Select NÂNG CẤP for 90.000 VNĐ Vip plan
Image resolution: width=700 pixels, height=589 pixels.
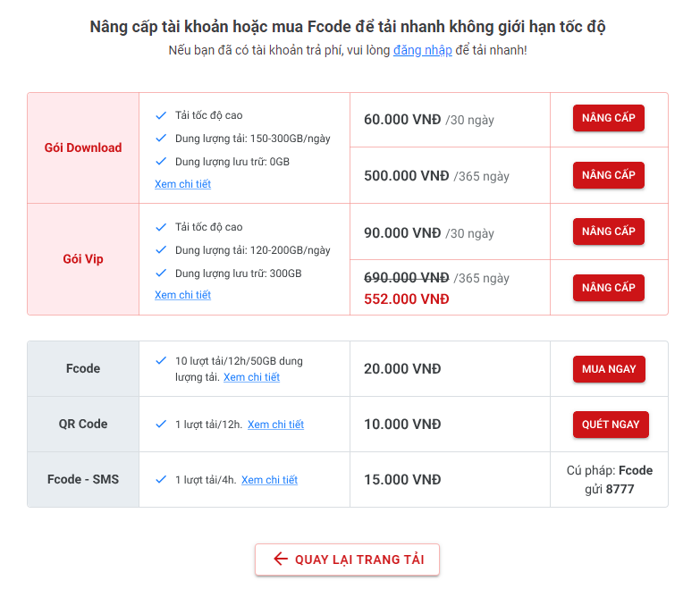609,231
